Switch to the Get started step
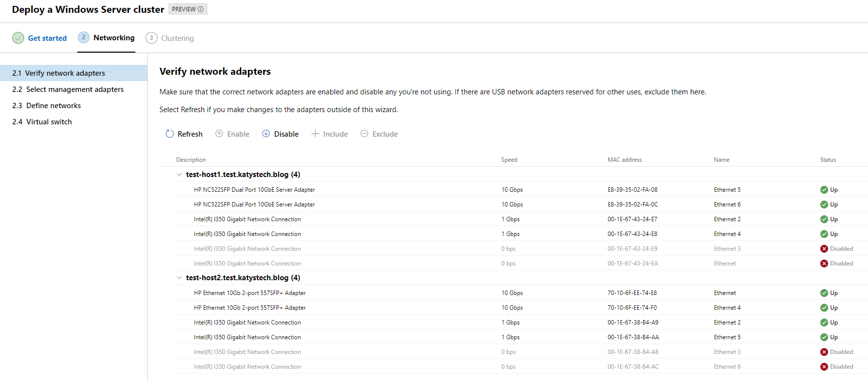The image size is (868, 381). coord(47,38)
